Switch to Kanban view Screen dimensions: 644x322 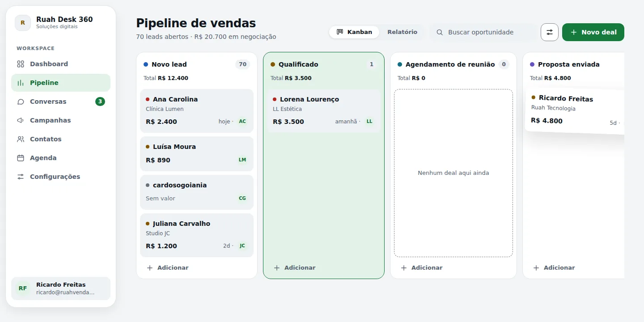click(354, 32)
